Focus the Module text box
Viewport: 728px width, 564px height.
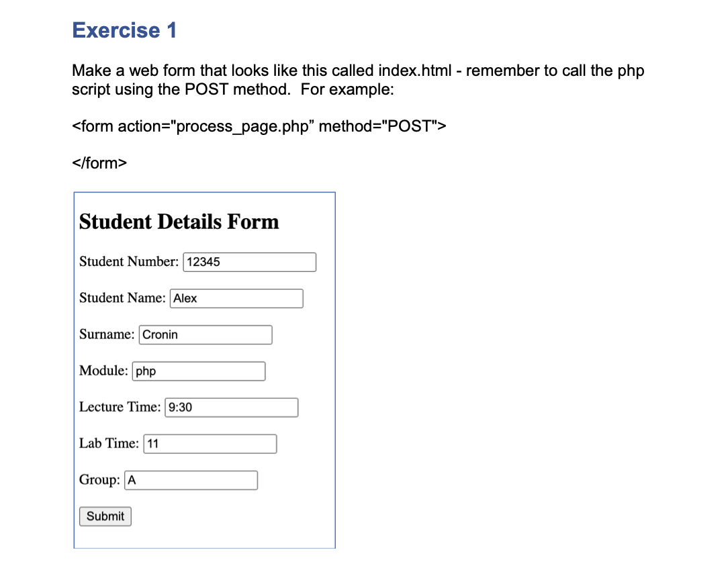pyautogui.click(x=198, y=371)
